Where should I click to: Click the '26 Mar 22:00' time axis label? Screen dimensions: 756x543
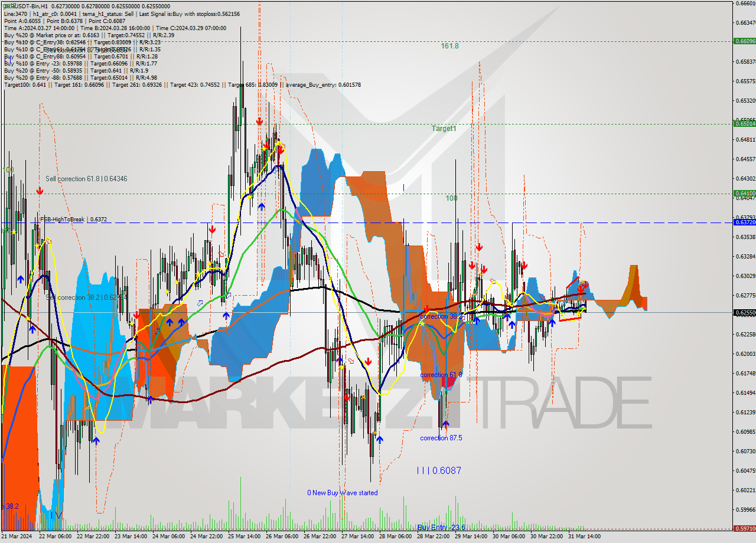(319, 537)
